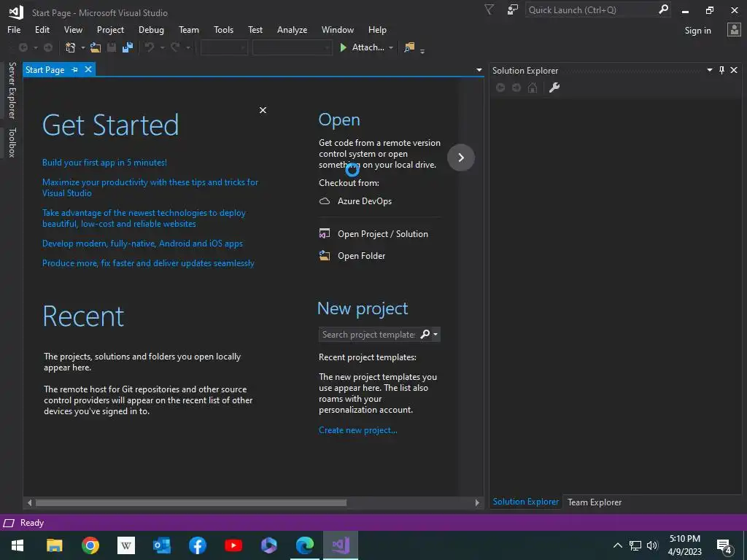
Task: Click the account avatar icon beside Sign in
Action: [734, 30]
